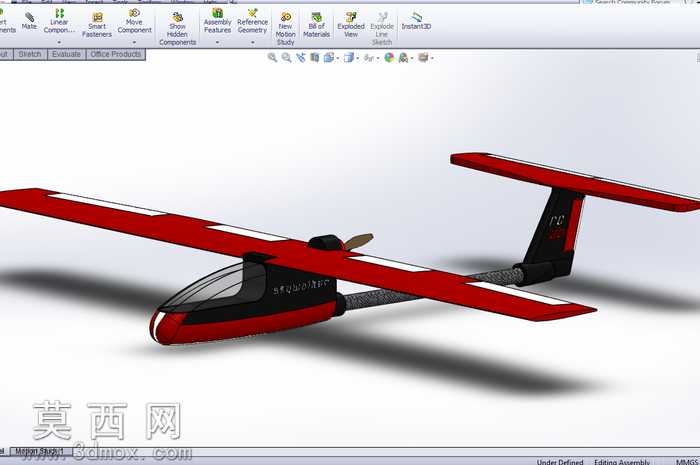Click the Apply Scene icon
700x465 pixels.
pos(403,57)
